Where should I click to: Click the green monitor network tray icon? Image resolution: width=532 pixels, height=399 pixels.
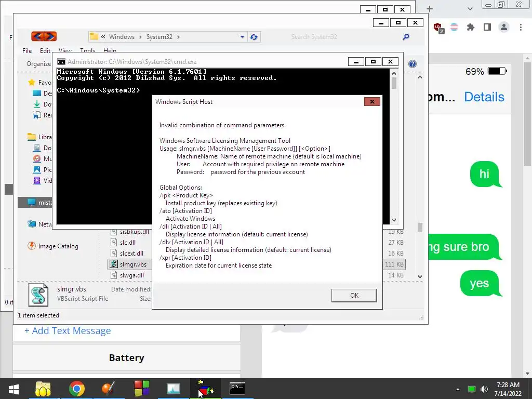coord(472,389)
